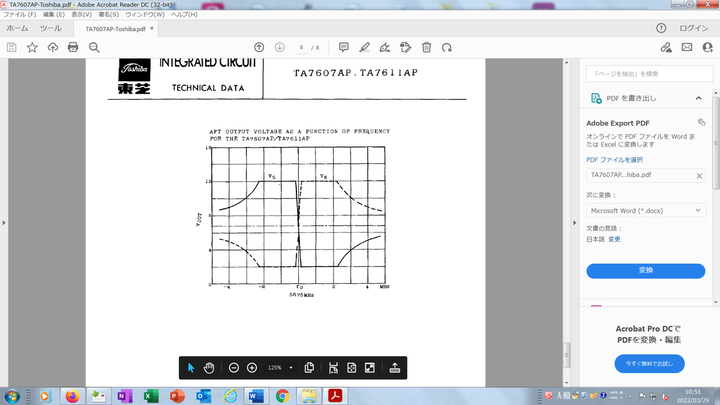The height and width of the screenshot is (405, 720).
Task: Click the tools panel search field
Action: click(645, 73)
